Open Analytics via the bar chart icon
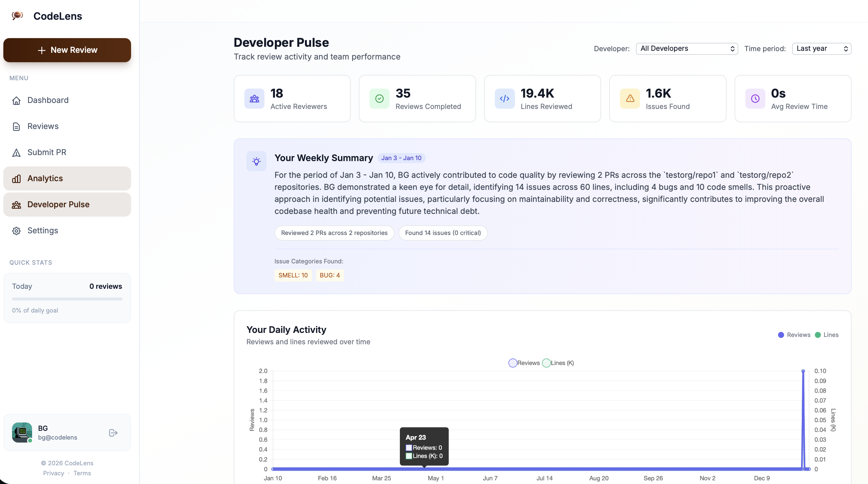The height and width of the screenshot is (484, 868). click(x=16, y=178)
